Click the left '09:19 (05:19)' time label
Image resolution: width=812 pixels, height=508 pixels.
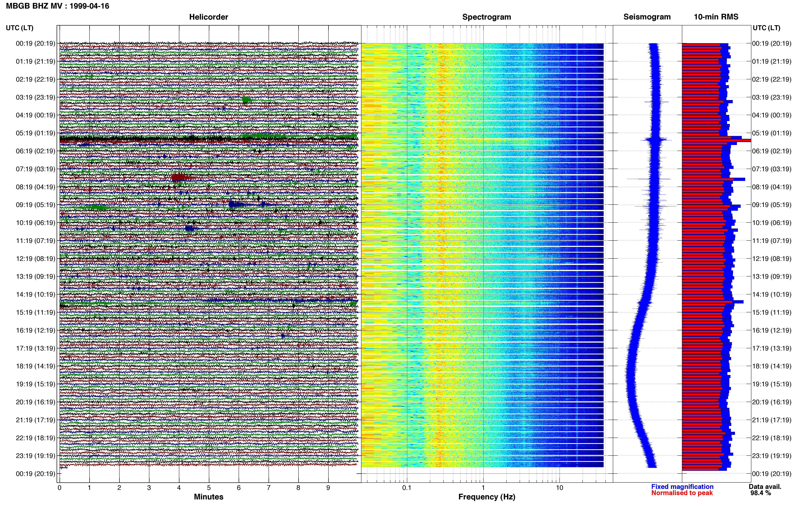click(x=36, y=205)
